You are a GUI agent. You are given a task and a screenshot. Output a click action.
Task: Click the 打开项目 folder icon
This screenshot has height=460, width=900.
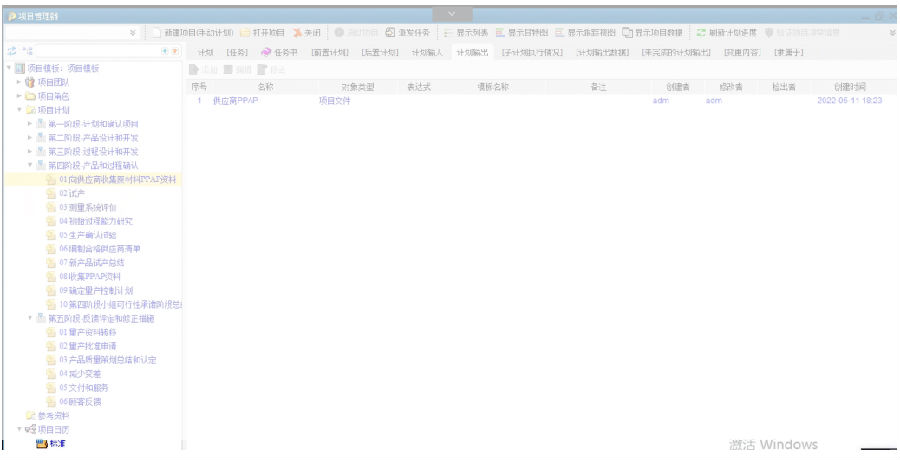coord(245,33)
